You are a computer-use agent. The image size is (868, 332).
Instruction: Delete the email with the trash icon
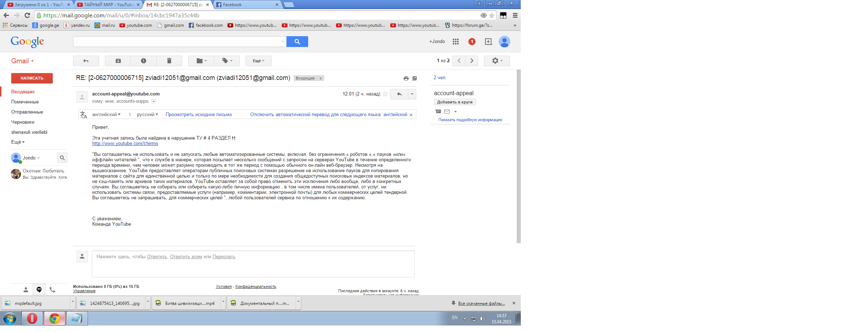169,61
